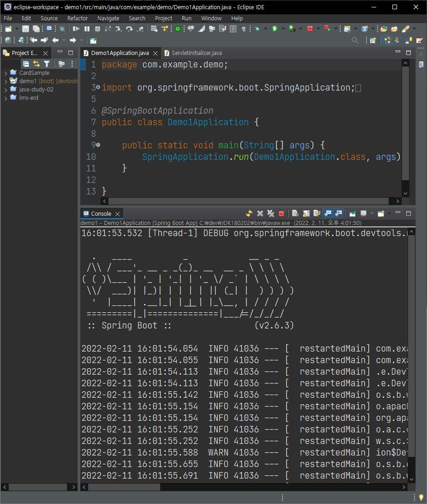
Task: Expand the folded imports on line 3
Action: coord(98,87)
